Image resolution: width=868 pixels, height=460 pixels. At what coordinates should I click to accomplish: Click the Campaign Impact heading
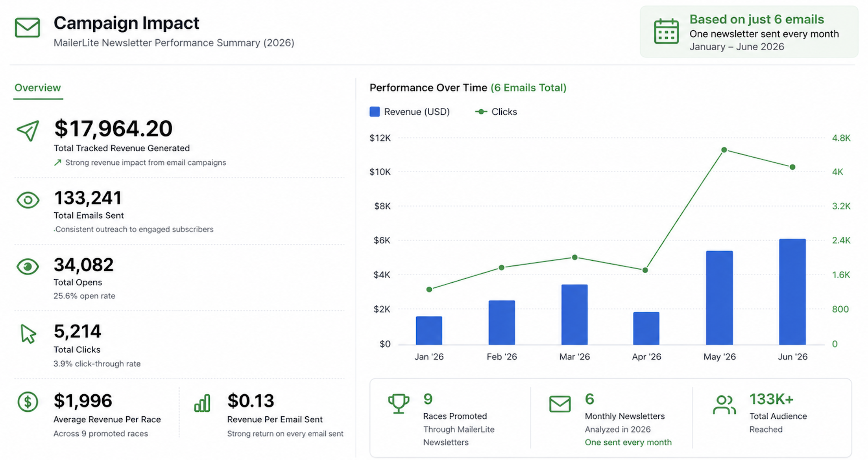127,23
